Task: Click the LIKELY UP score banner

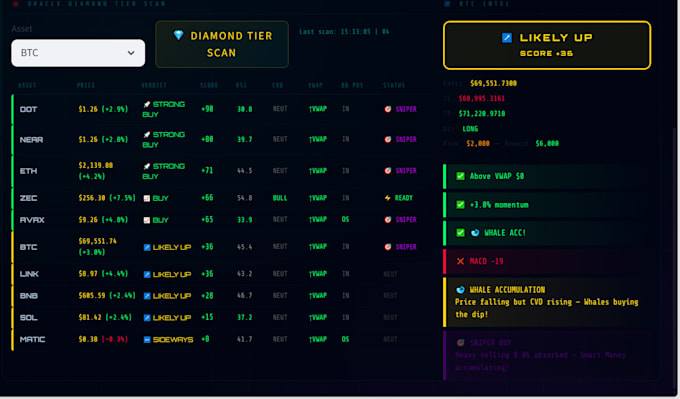Action: 547,45
